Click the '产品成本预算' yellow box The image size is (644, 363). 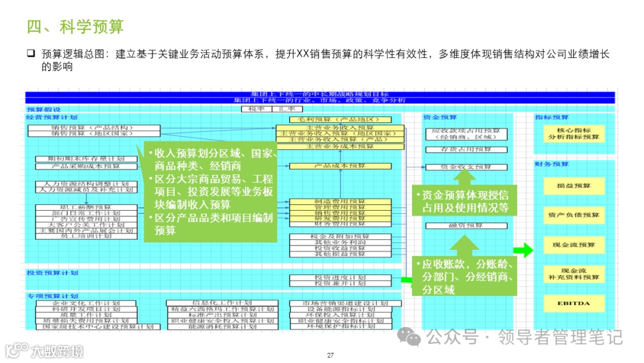tap(340, 166)
